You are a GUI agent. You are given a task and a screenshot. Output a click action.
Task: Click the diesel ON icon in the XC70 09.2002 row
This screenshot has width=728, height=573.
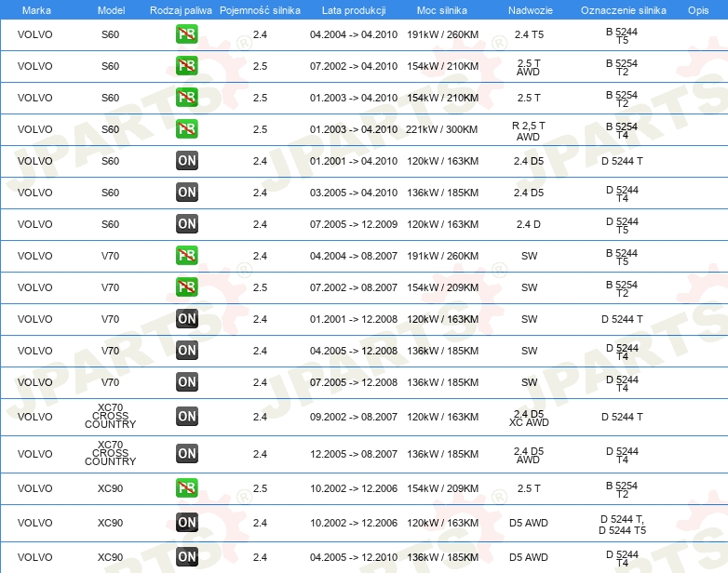pyautogui.click(x=186, y=416)
